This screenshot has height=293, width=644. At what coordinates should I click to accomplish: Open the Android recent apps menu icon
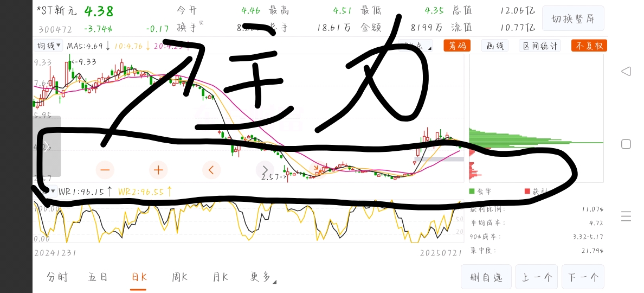626,216
